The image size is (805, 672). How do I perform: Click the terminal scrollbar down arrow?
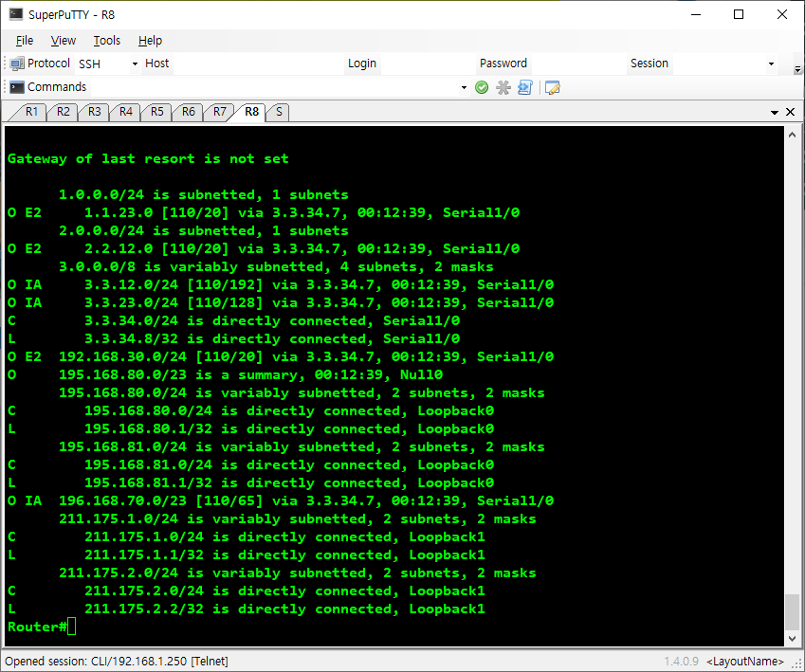tap(792, 639)
